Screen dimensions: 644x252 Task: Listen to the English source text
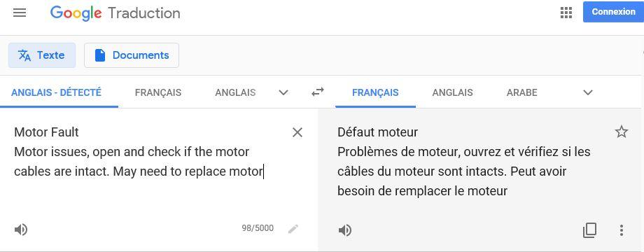coord(20,229)
